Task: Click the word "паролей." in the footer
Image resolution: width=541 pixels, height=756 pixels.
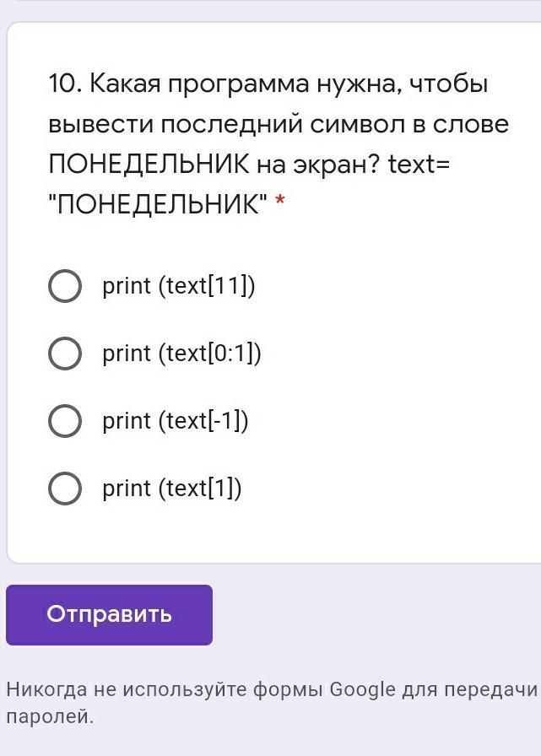Action: tap(50, 717)
